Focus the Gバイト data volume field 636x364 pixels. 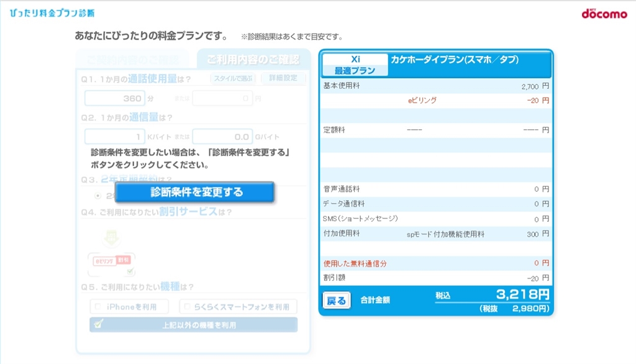point(222,137)
